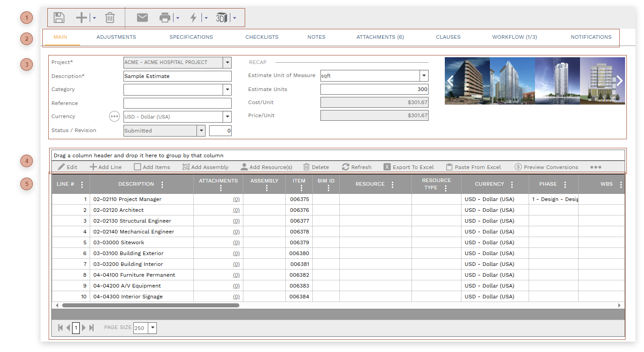This screenshot has width=644, height=352.
Task: Click the trash delete icon in top toolbar
Action: point(110,18)
